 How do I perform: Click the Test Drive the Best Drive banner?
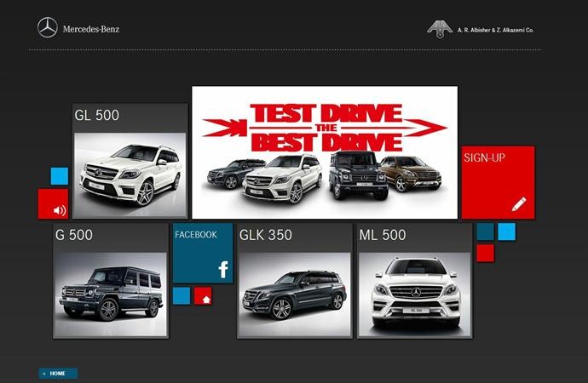click(325, 152)
